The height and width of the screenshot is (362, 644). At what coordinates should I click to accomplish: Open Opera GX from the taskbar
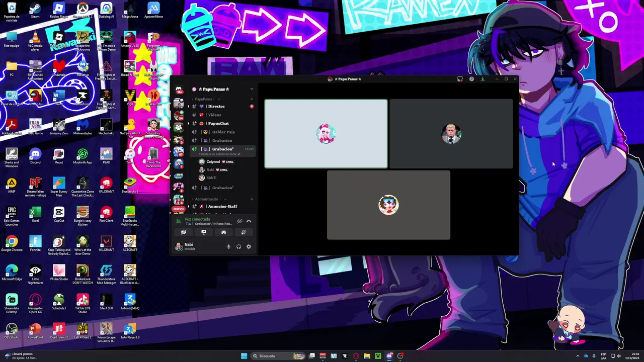click(x=356, y=356)
